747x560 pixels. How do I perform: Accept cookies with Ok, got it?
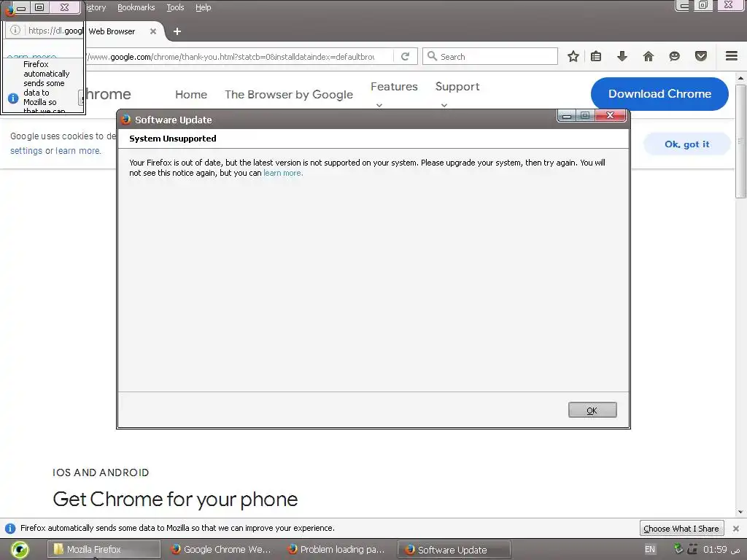point(686,144)
